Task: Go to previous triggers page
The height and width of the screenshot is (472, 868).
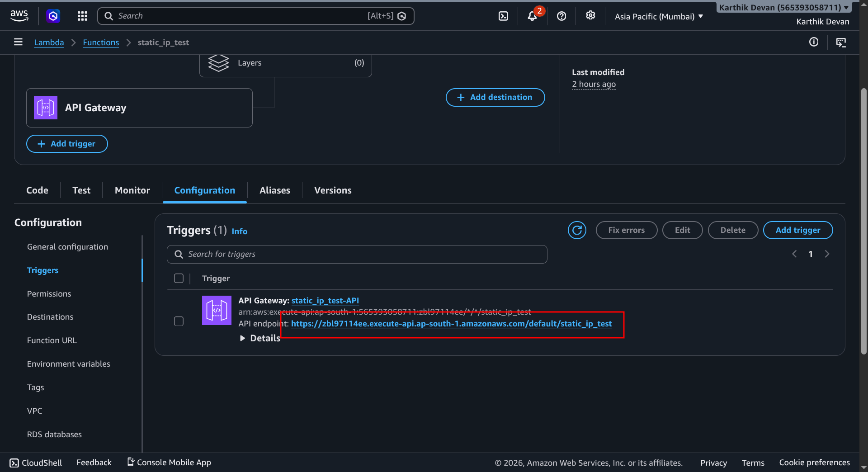Action: point(794,254)
